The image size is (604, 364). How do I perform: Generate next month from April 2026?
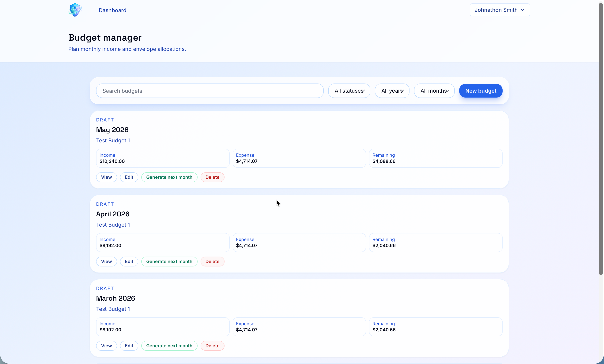point(169,261)
